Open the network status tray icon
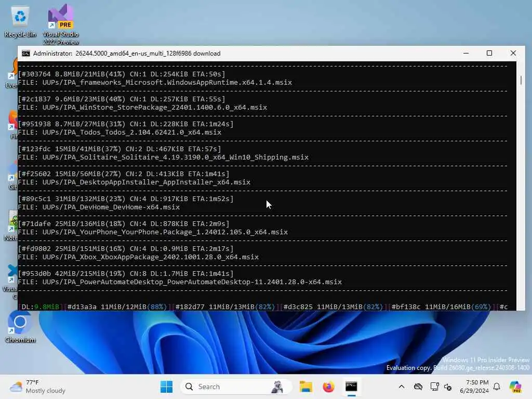Screen dimensions: 532x399 (x=434, y=387)
